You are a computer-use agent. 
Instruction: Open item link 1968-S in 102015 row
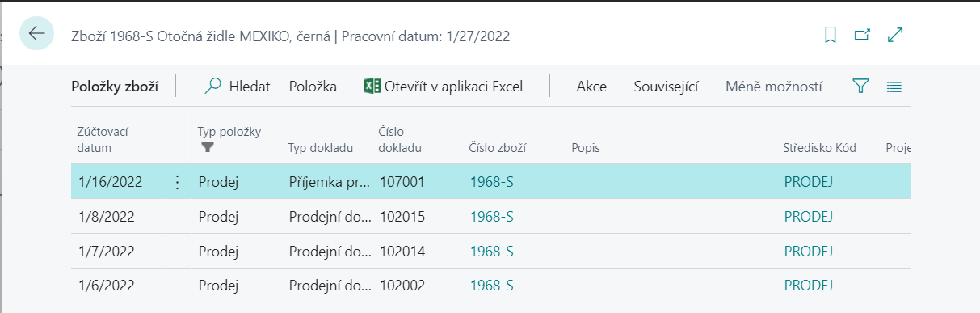(x=492, y=217)
